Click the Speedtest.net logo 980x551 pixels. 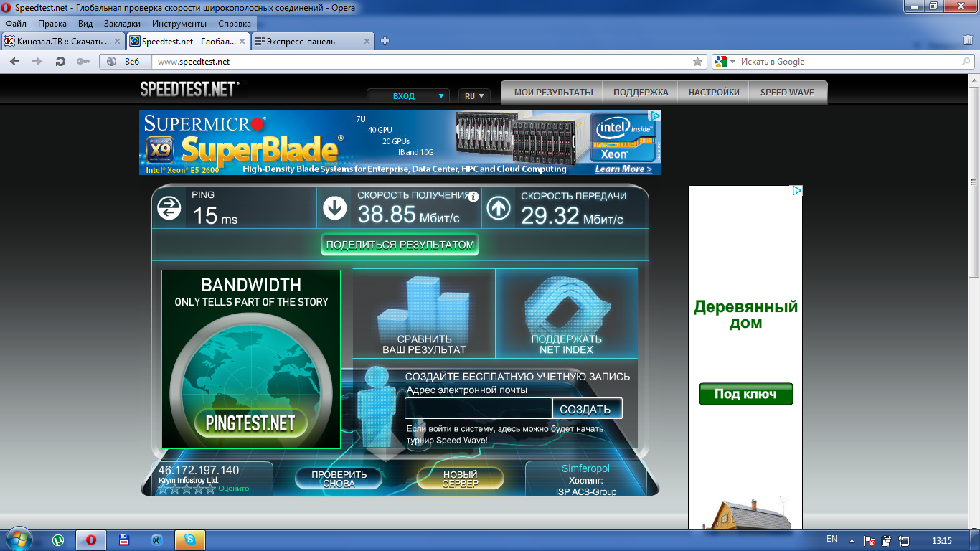tap(189, 89)
